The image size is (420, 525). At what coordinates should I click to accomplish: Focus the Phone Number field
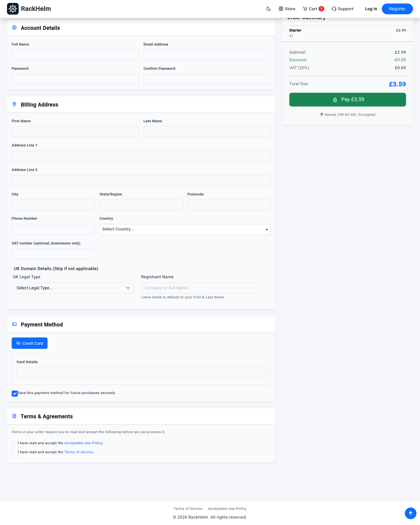click(53, 229)
